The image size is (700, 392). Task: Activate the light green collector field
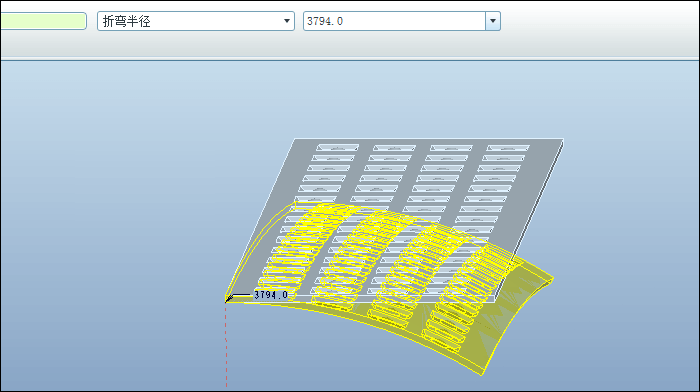click(43, 21)
